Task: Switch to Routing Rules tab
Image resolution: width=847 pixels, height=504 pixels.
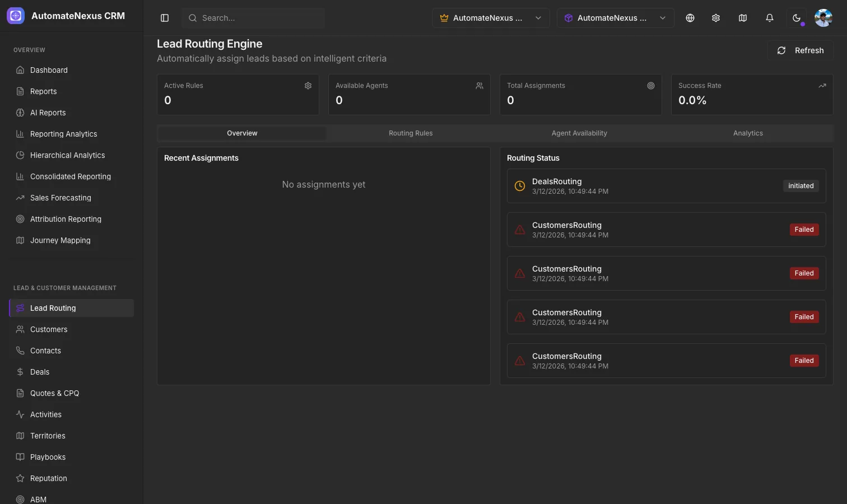Action: [411, 133]
